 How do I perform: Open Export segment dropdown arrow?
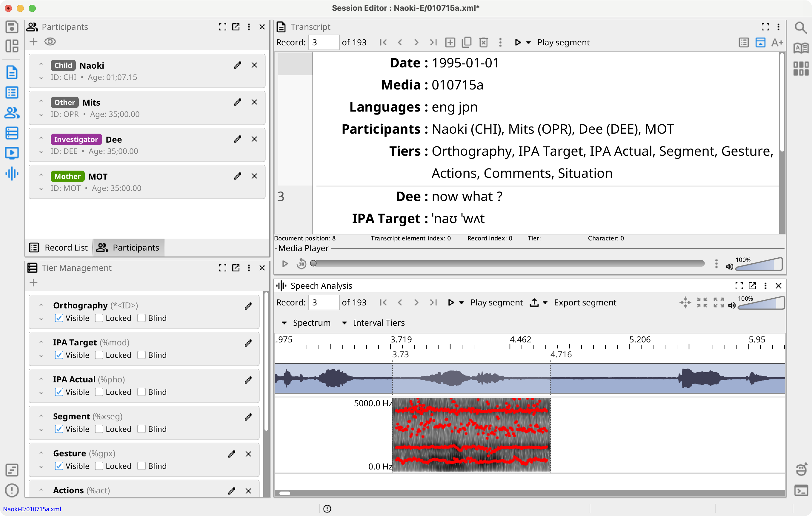[x=545, y=302]
